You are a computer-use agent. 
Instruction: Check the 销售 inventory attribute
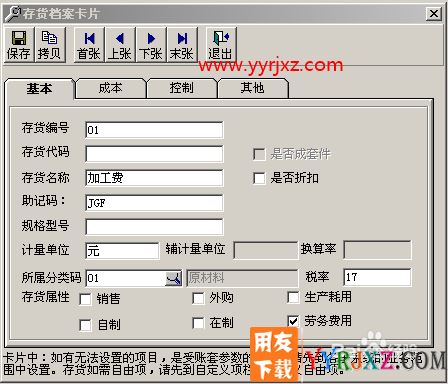85,299
